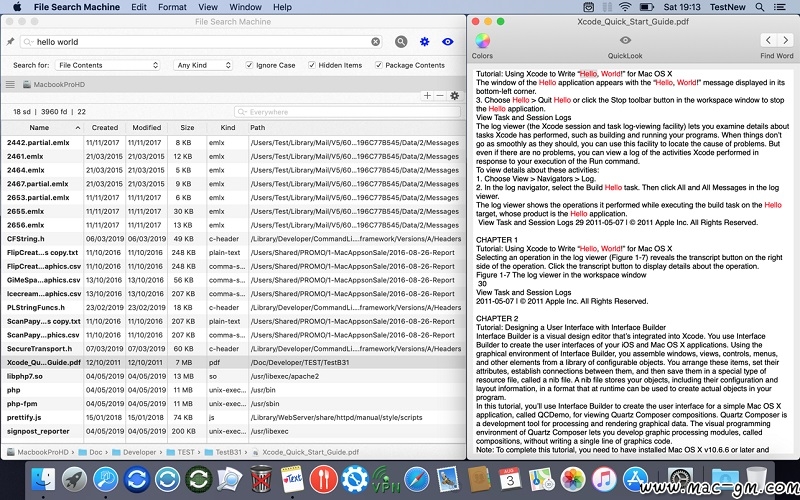Add search location with plus button
This screenshot has height=500, width=800.
coord(427,95)
